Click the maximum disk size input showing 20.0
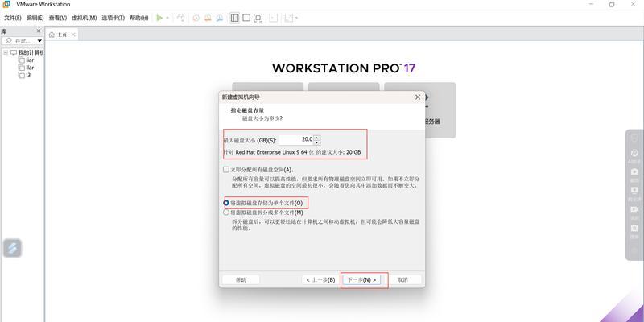Image resolution: width=644 pixels, height=322 pixels. click(x=295, y=139)
